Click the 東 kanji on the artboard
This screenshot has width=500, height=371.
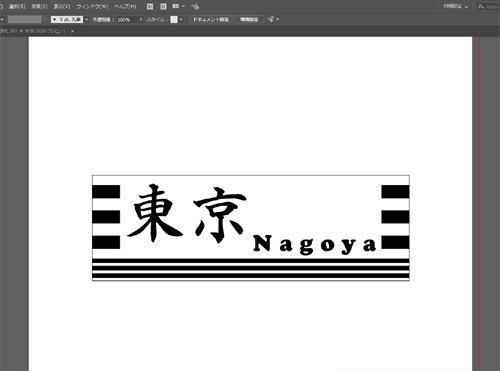click(x=155, y=213)
